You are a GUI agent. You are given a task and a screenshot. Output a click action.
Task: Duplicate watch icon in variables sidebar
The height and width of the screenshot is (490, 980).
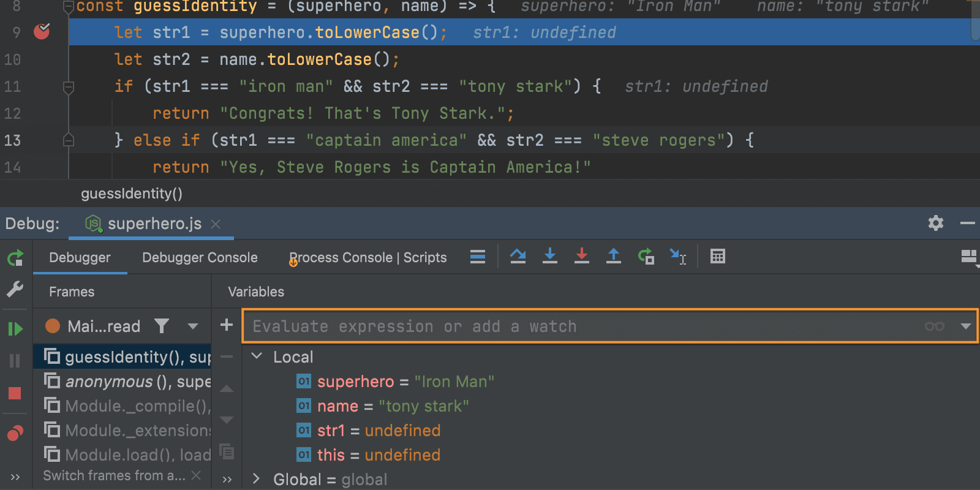[x=227, y=452]
